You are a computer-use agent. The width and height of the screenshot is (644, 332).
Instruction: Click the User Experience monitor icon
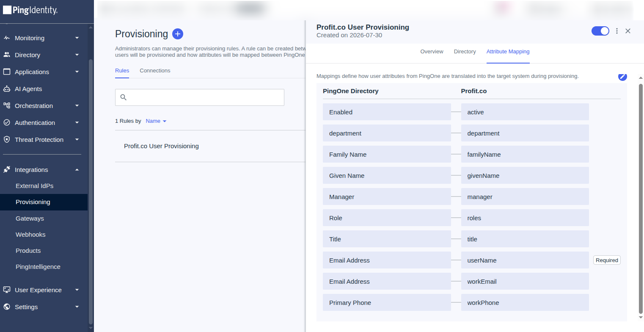click(x=7, y=290)
